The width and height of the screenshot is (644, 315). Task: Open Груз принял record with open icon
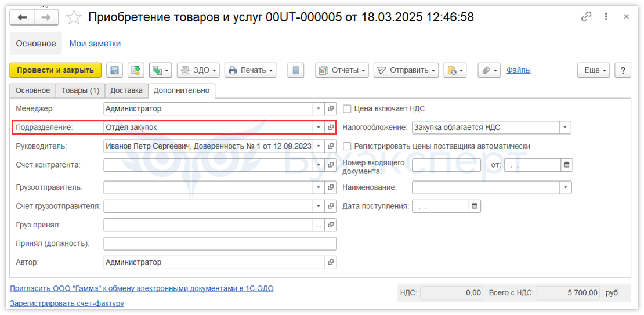(331, 225)
